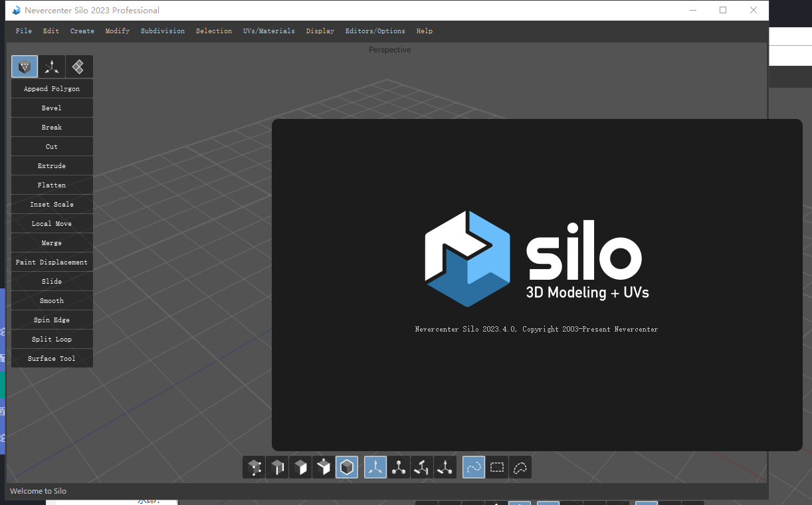Activate the Bevel tool button
This screenshot has width=812, height=505.
52,108
